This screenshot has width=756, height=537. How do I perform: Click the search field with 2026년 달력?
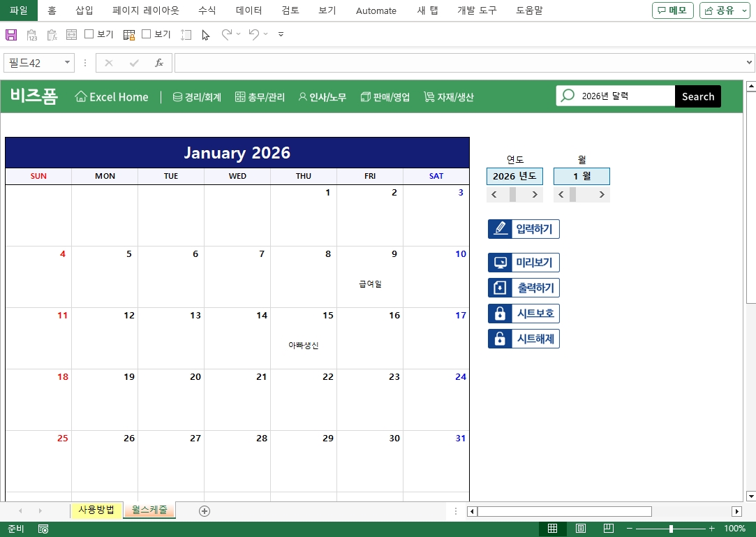click(616, 96)
